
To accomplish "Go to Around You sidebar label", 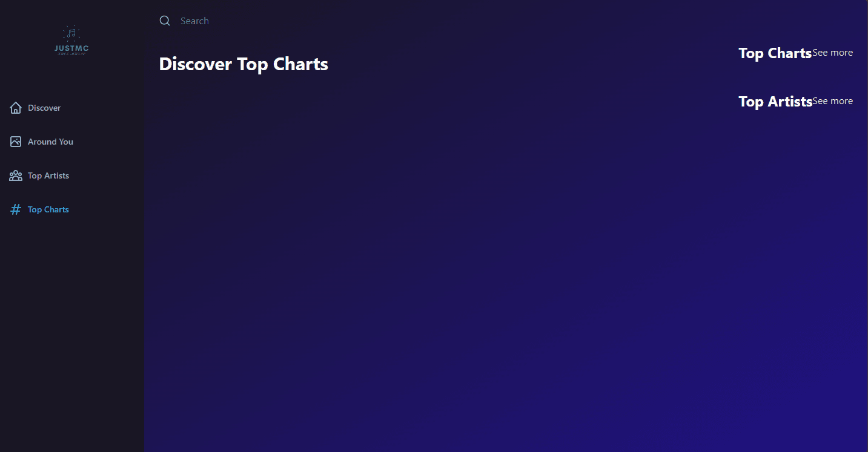I will click(x=50, y=142).
